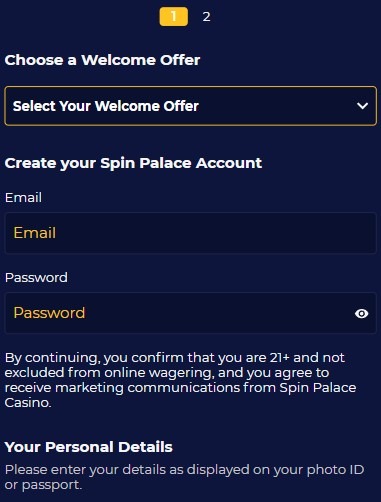Click the excluded from online wagering text
Viewport: 381px width, 502px height.
click(x=108, y=373)
